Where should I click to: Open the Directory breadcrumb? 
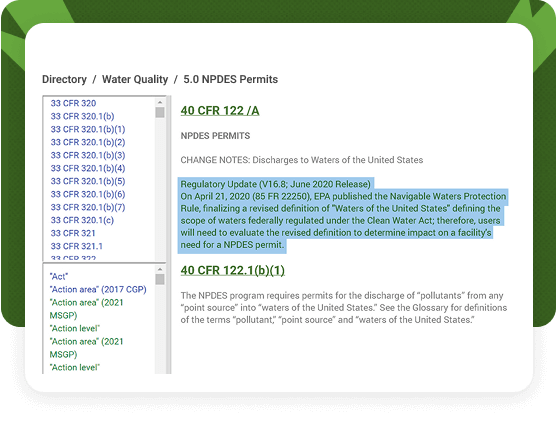64,79
